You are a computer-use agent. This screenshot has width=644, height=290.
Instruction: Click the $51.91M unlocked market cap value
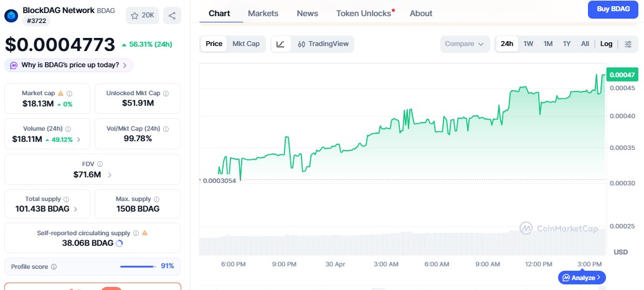tap(138, 103)
